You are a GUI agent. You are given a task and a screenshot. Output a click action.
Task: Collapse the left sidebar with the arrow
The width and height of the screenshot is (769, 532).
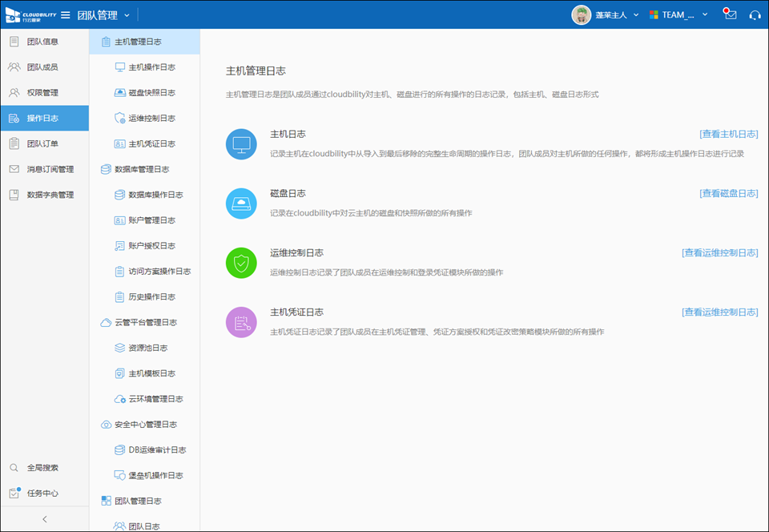coord(44,519)
